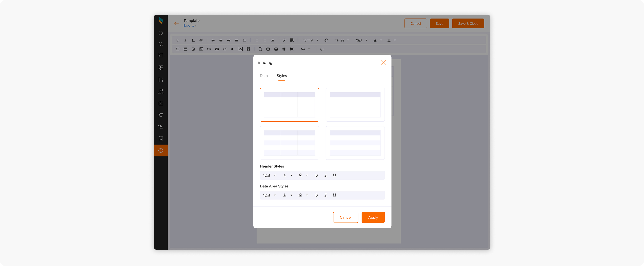
Task: Align text center in editor toolbar
Action: coord(221,40)
